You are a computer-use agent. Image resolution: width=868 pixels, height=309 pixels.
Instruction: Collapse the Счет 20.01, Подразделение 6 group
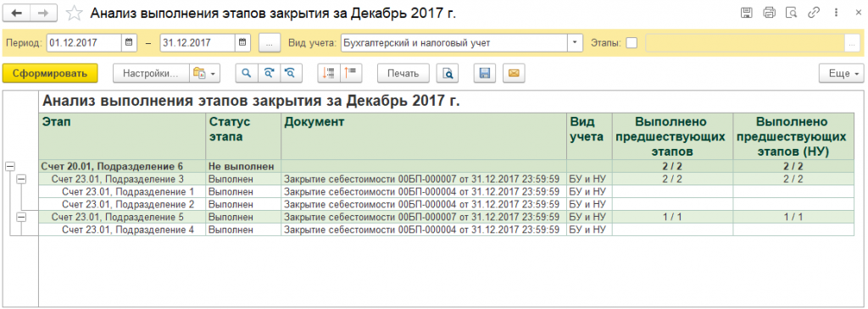[x=9, y=166]
